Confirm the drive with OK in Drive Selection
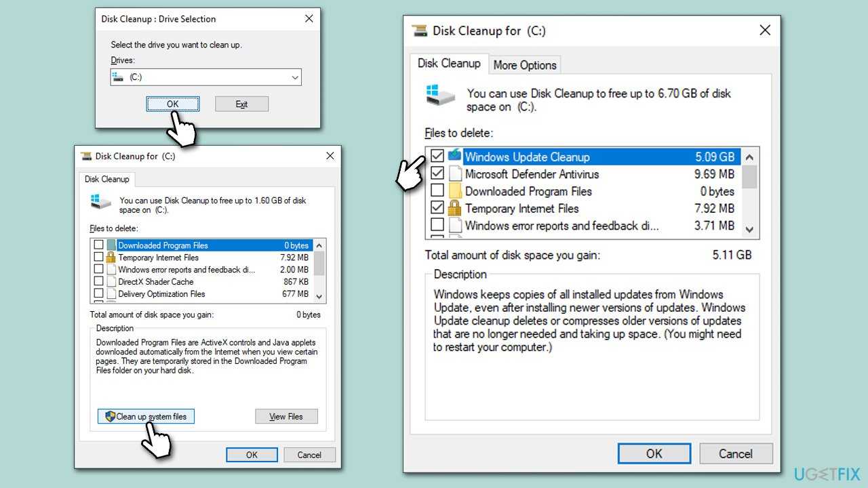The image size is (868, 488). [x=173, y=104]
